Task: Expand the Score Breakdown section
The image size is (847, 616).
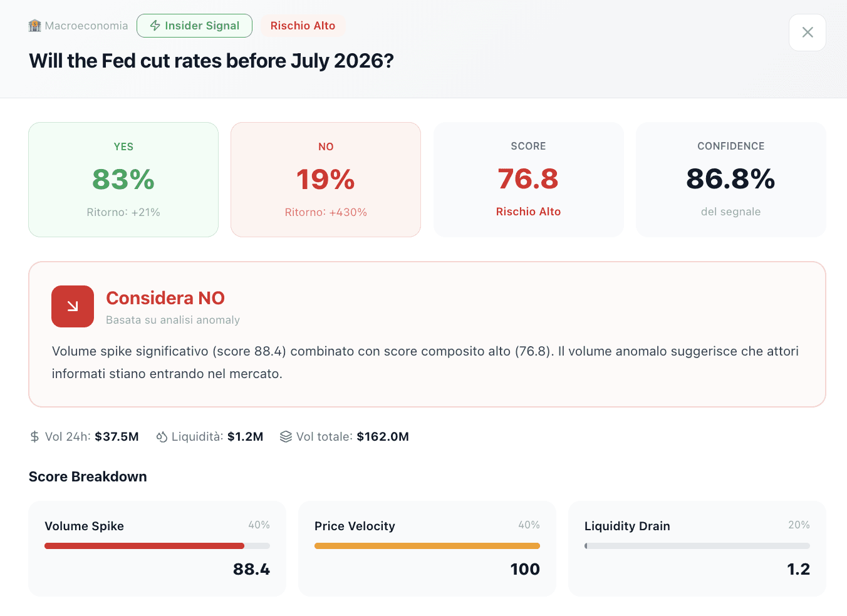Action: [87, 476]
